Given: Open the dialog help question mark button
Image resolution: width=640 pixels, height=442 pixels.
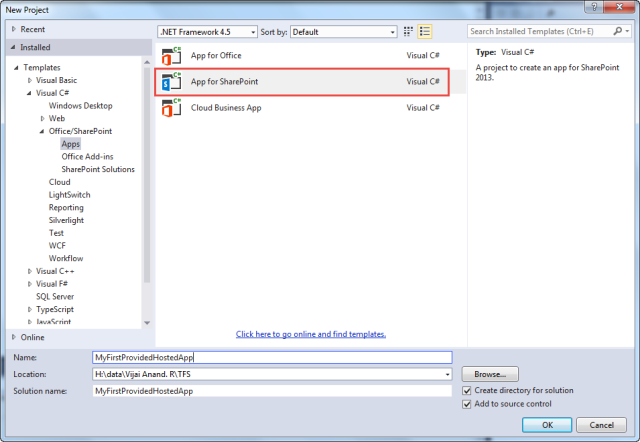Looking at the screenshot, I should (x=594, y=7).
